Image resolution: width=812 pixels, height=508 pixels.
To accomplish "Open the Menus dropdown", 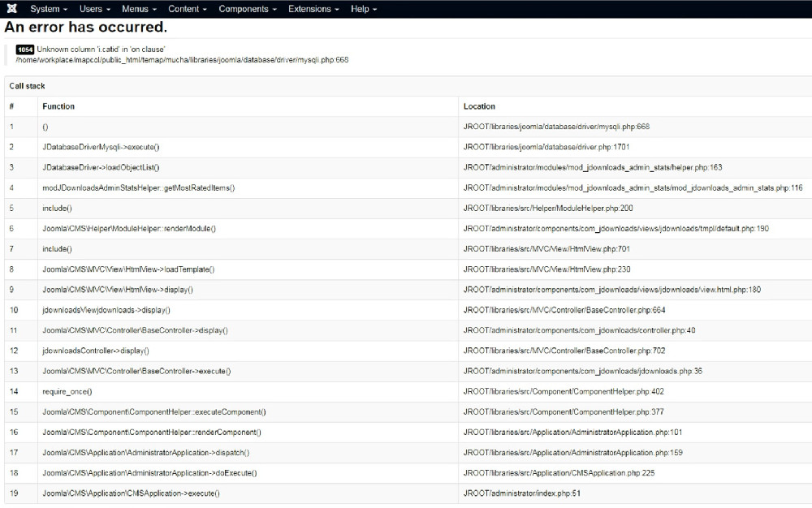I will tap(140, 9).
